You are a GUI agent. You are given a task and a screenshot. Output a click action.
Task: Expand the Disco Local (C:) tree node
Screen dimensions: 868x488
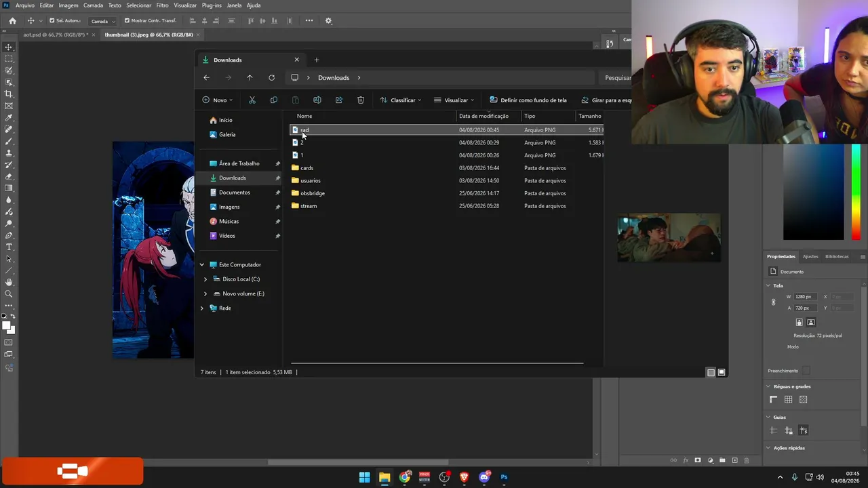point(205,279)
